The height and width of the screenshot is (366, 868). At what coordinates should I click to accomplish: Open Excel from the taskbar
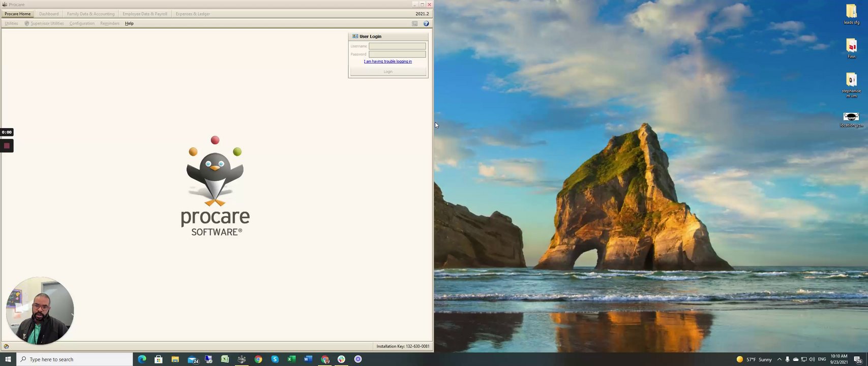coord(291,359)
